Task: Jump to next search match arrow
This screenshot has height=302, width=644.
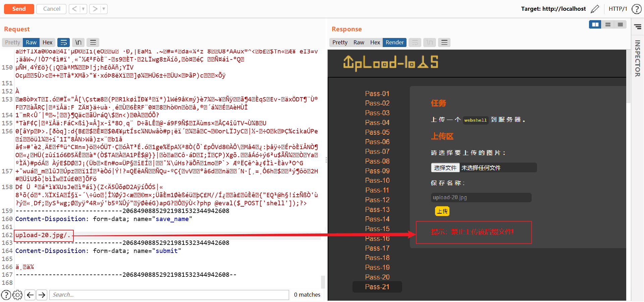Action: 42,295
